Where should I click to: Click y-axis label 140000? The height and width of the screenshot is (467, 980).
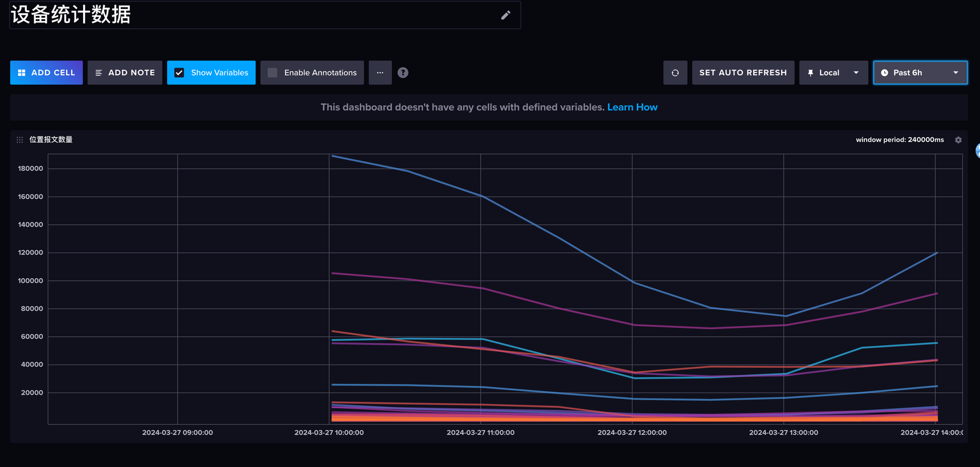(31, 225)
